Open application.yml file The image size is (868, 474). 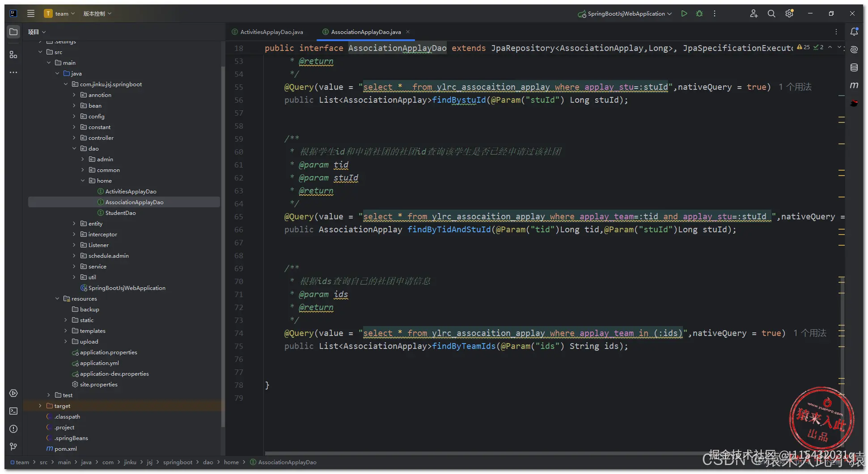click(95, 363)
